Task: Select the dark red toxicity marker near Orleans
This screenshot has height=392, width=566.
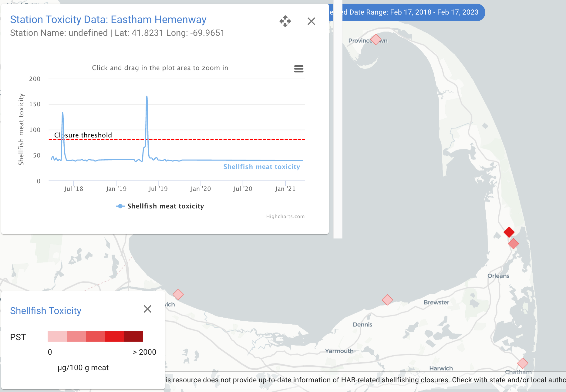Action: point(508,232)
